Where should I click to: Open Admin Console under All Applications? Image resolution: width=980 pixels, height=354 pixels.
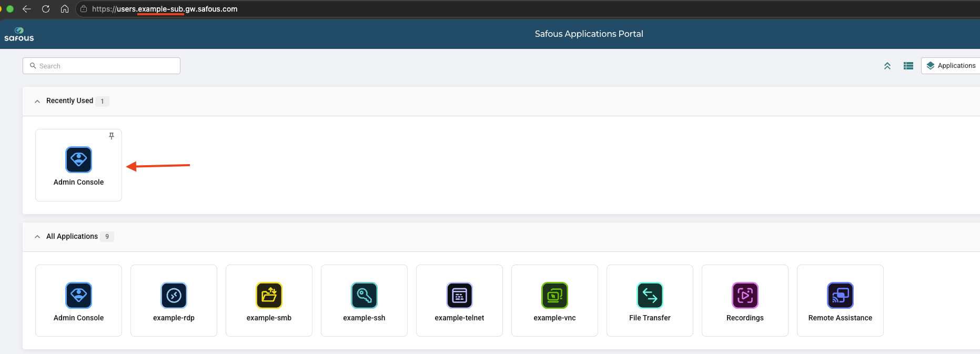coord(78,300)
